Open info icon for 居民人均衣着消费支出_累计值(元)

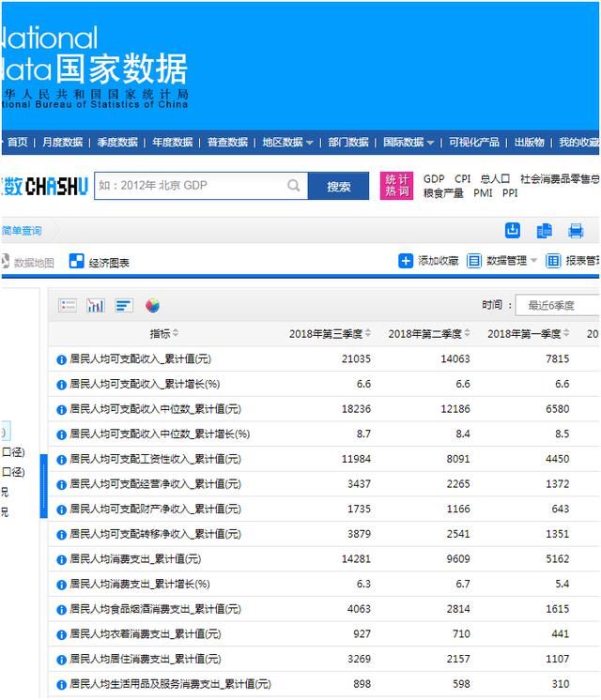point(61,634)
